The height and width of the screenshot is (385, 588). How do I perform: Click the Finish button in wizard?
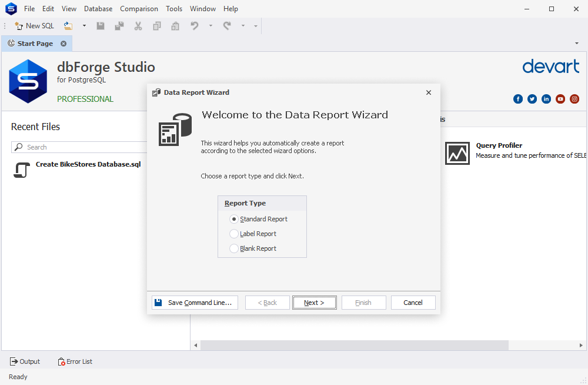363,303
